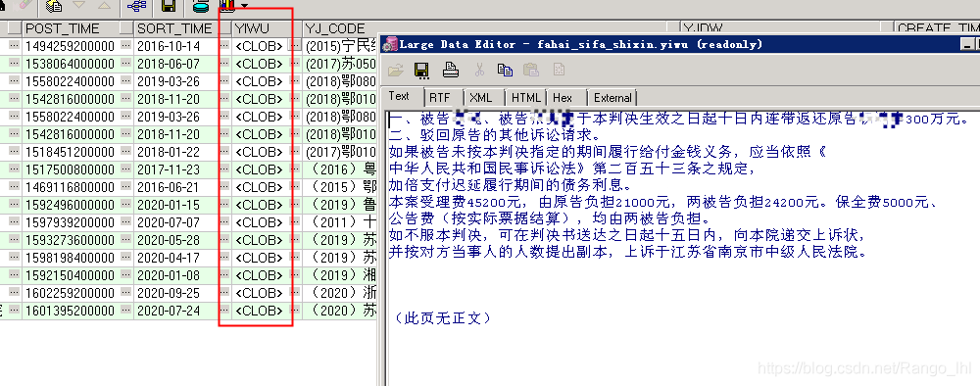The width and height of the screenshot is (980, 386).
Task: Open ellipsis button after SORT_TIME 2020-09-25
Action: click(225, 292)
